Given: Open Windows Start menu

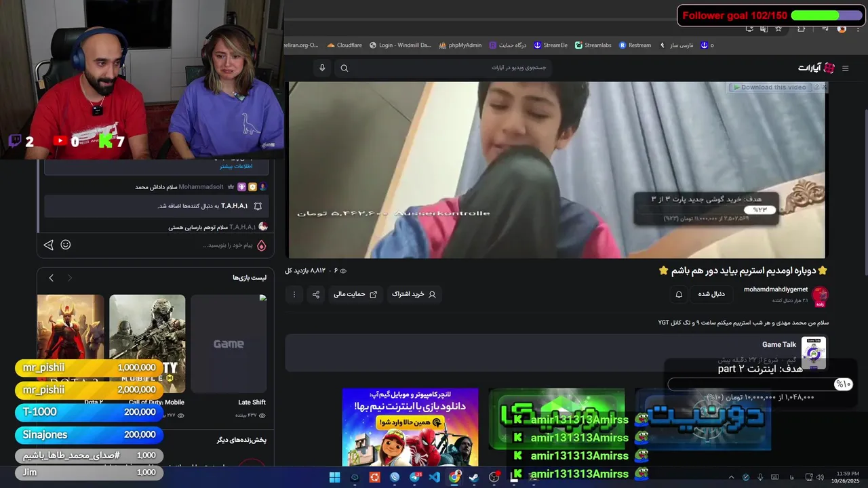Looking at the screenshot, I should pos(334,477).
